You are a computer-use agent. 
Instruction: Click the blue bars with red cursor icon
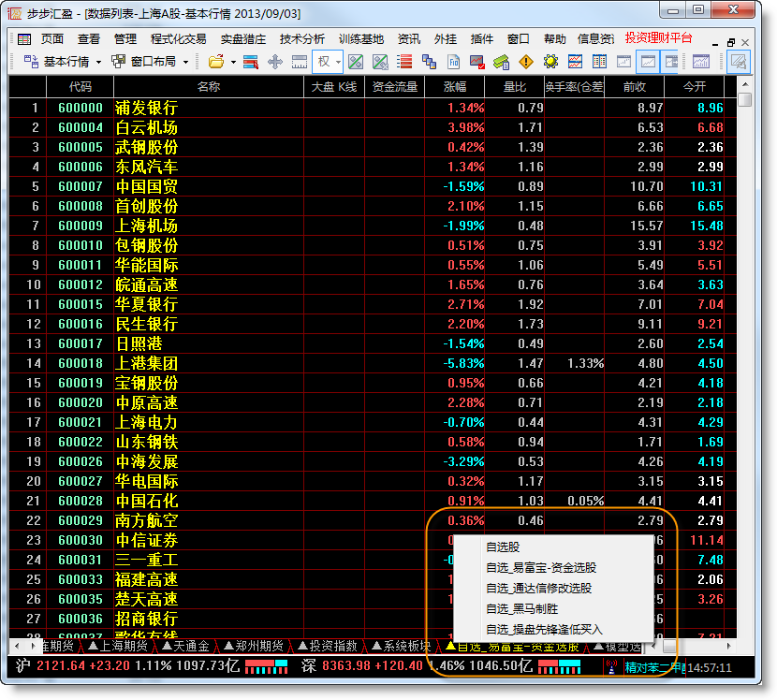click(251, 62)
